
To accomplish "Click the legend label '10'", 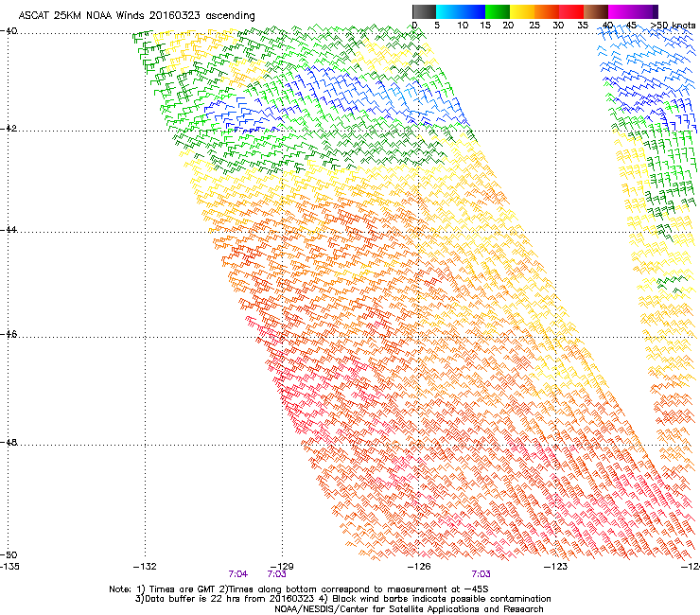I will tap(463, 26).
